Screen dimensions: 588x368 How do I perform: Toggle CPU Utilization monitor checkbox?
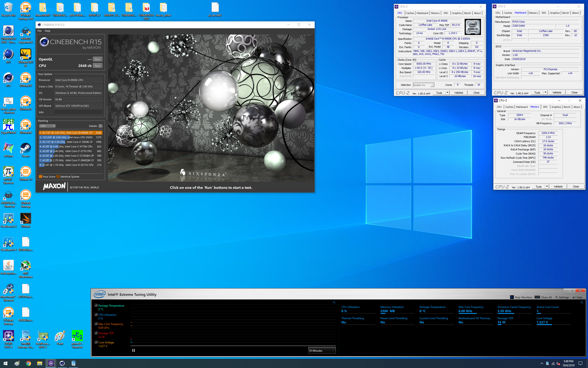click(x=96, y=315)
